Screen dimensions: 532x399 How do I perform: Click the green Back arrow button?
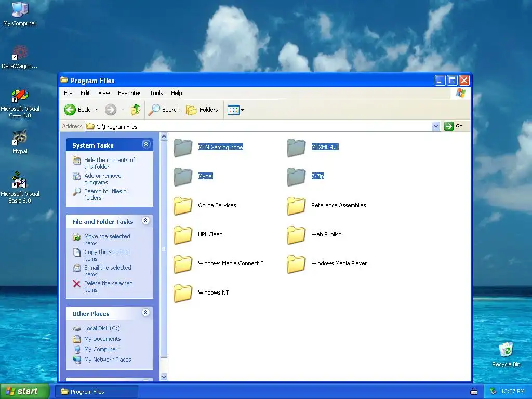pyautogui.click(x=70, y=110)
